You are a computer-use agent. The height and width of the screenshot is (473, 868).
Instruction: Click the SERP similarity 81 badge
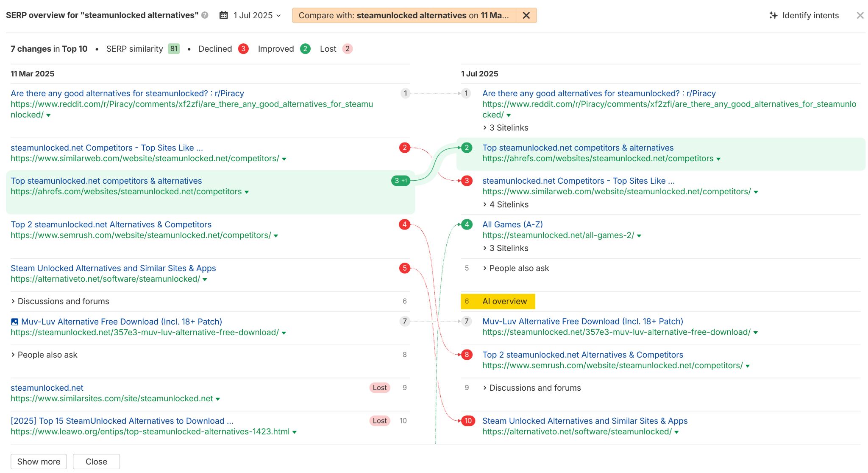(x=174, y=48)
